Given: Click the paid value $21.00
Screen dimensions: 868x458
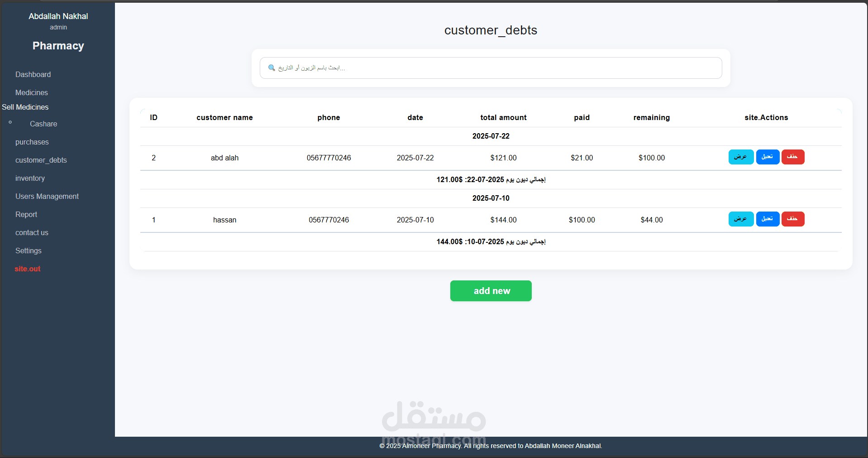Looking at the screenshot, I should 582,158.
